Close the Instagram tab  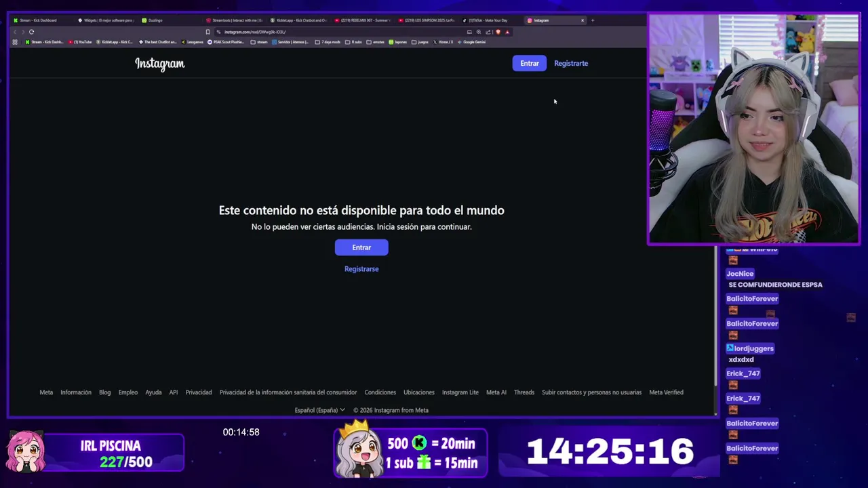click(582, 20)
